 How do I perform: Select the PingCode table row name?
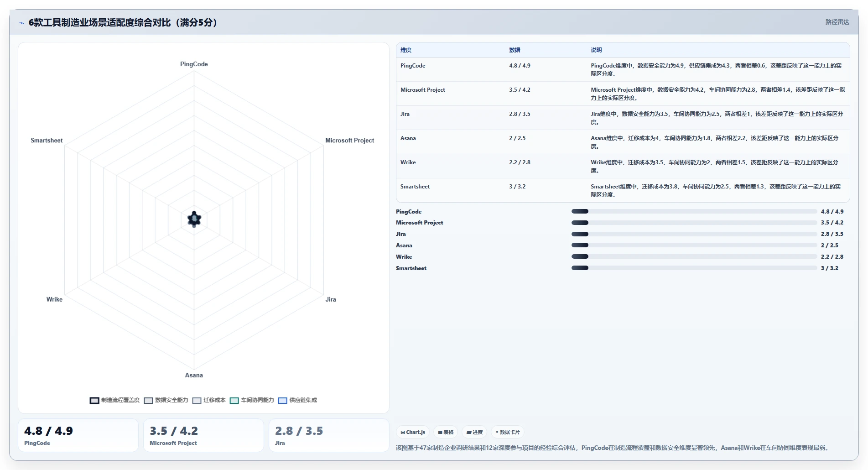point(413,66)
